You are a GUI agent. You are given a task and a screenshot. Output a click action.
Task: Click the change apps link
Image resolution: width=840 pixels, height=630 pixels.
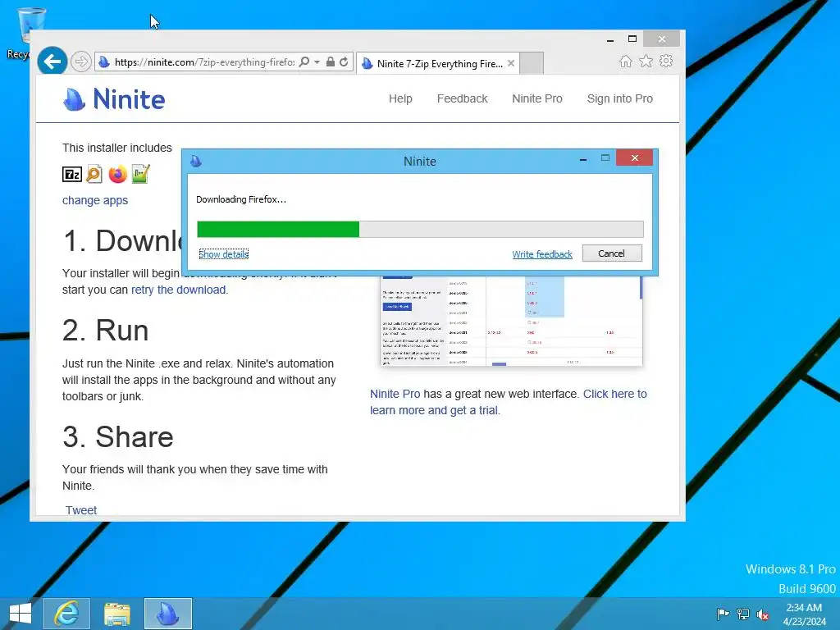[95, 200]
